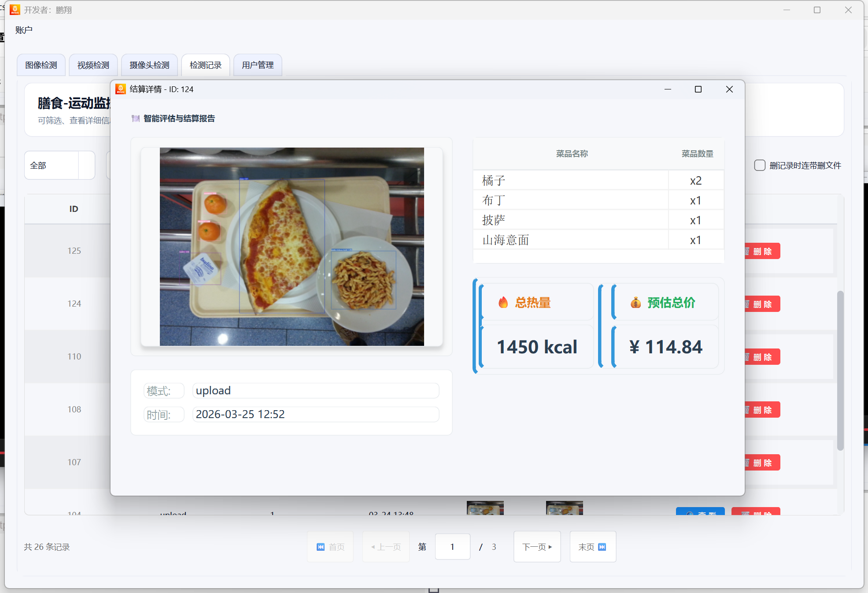Click the skip-to-end icon on 末页
Image resolution: width=868 pixels, height=593 pixels.
coord(602,547)
